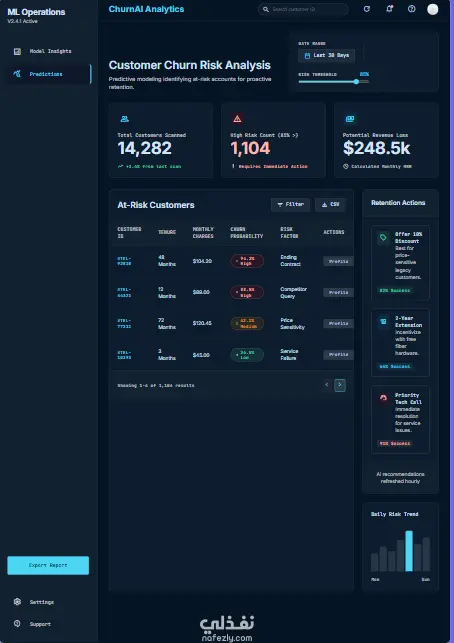
Task: Open the notifications bell
Action: pos(389,9)
